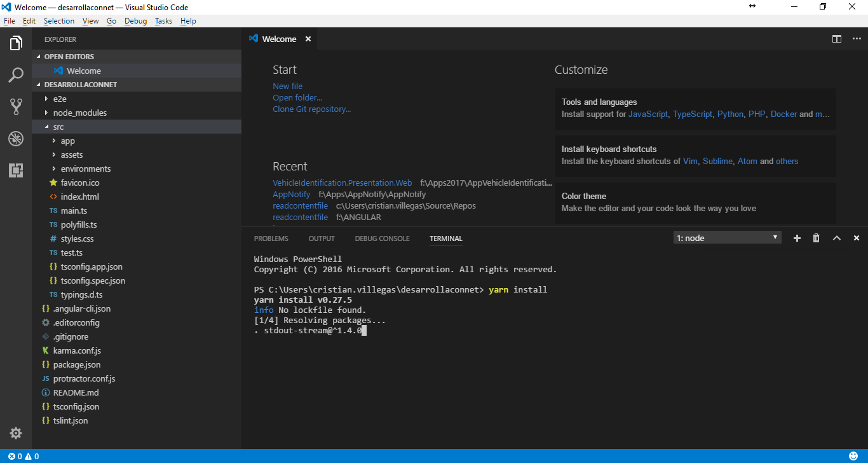Open Settings via the gear icon
This screenshot has width=868, height=463.
(x=15, y=432)
